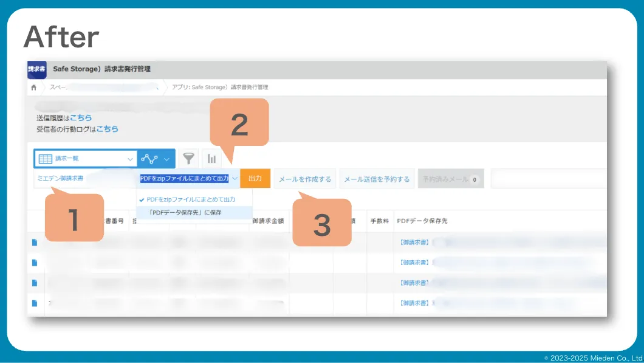The image size is (644, 363).
Task: Click the graph view icon button
Action: pos(149,159)
